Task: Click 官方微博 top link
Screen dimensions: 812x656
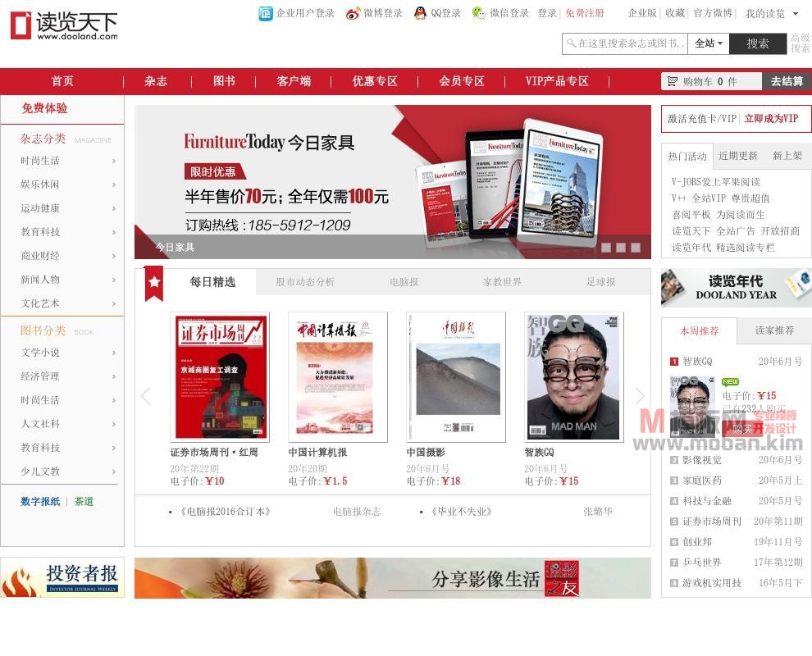Action: 713,13
